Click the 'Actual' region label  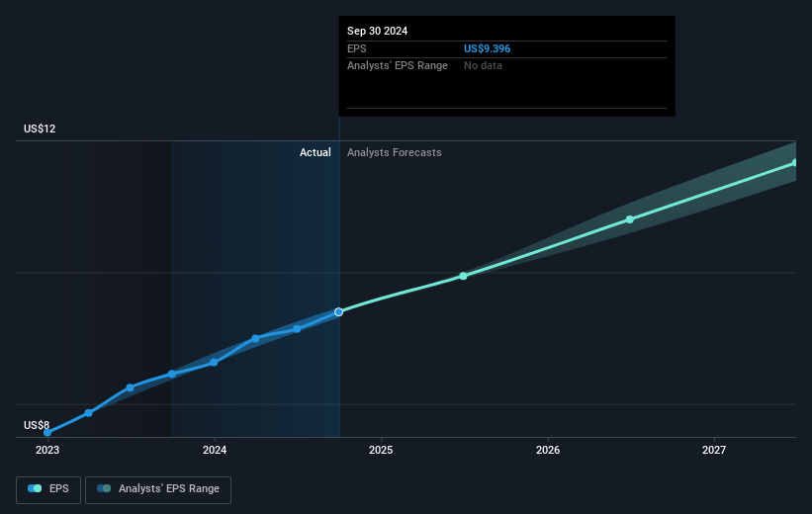pyautogui.click(x=316, y=152)
